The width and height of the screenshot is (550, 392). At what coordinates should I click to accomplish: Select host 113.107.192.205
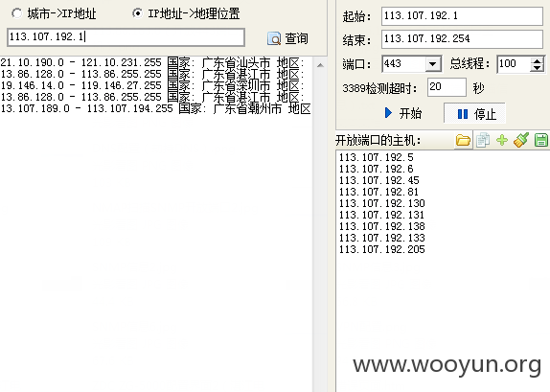381,249
